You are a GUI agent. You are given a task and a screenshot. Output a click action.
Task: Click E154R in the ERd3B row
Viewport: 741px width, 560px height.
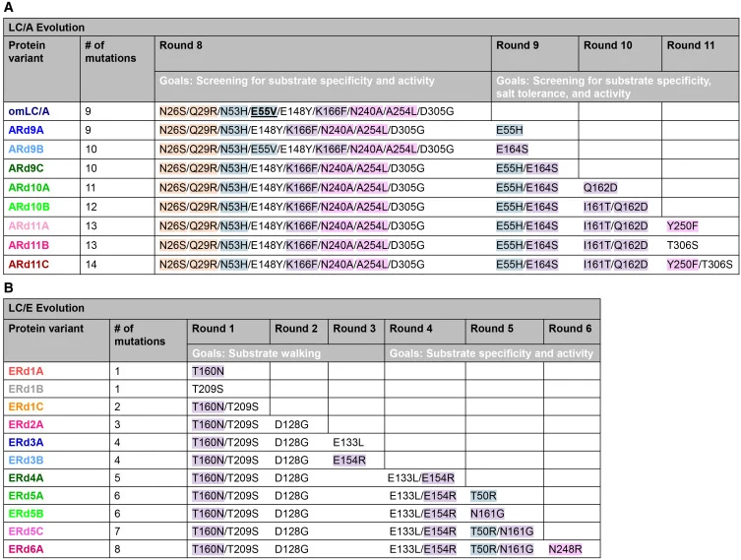pyautogui.click(x=349, y=461)
